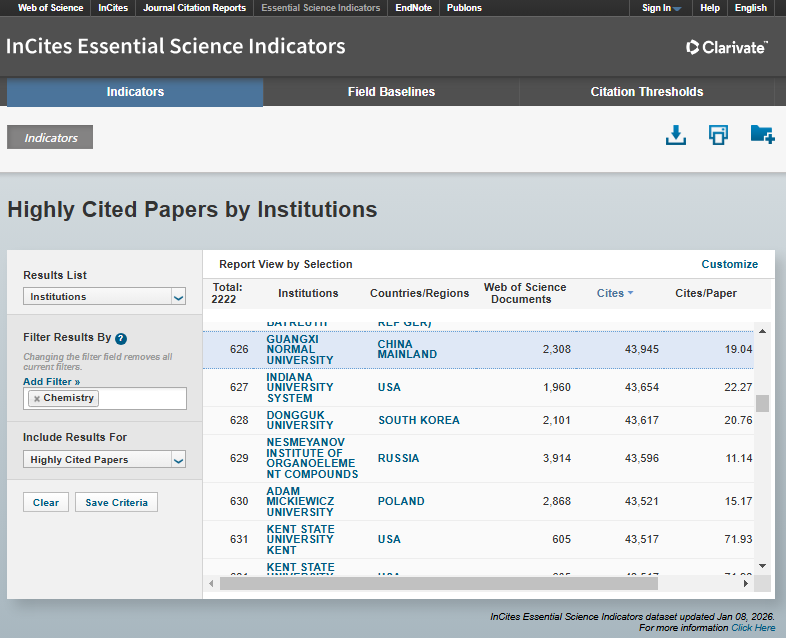Click the Clear button
786x638 pixels.
coord(46,502)
